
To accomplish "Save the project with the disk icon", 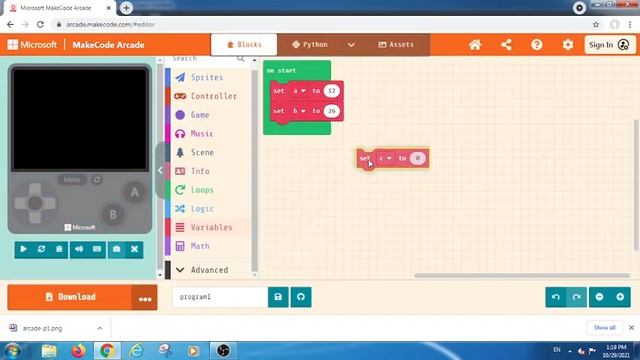I will [x=278, y=297].
